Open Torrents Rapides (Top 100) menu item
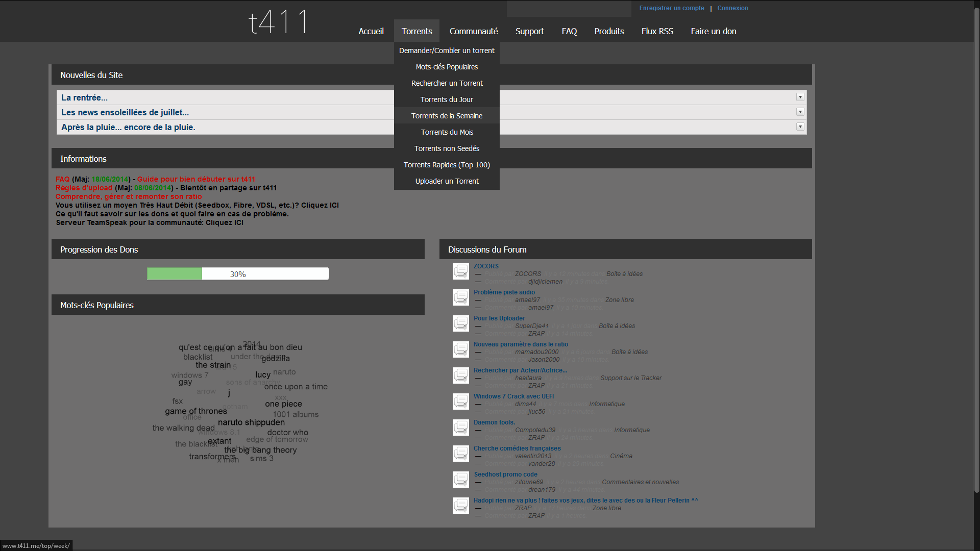The width and height of the screenshot is (980, 551). click(447, 165)
